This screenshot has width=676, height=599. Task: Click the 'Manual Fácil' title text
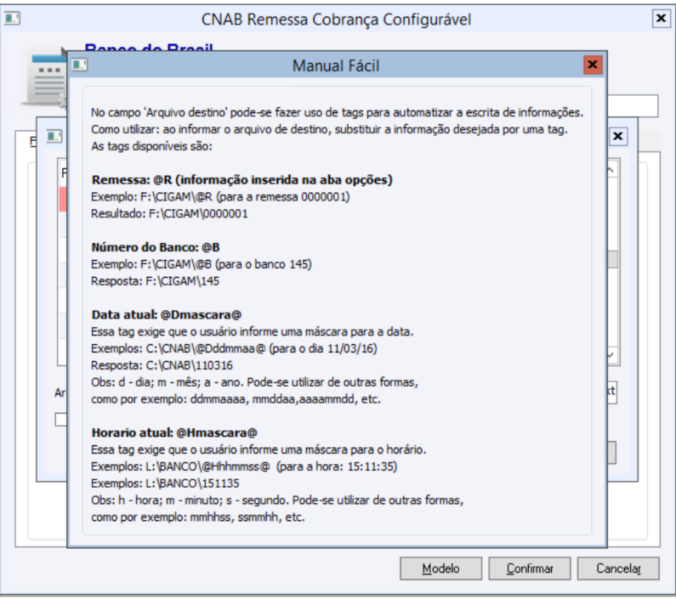(x=336, y=66)
